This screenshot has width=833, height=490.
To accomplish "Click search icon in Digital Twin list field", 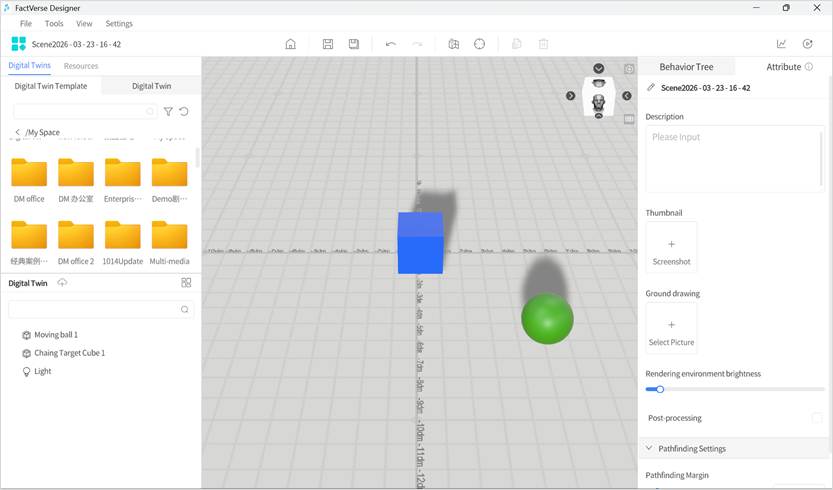I will 184,309.
